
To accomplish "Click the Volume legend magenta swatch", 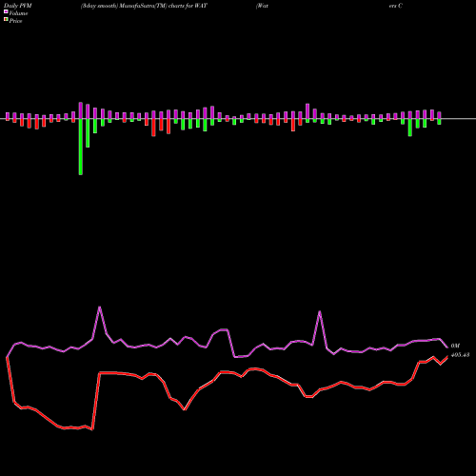I will (x=6, y=11).
